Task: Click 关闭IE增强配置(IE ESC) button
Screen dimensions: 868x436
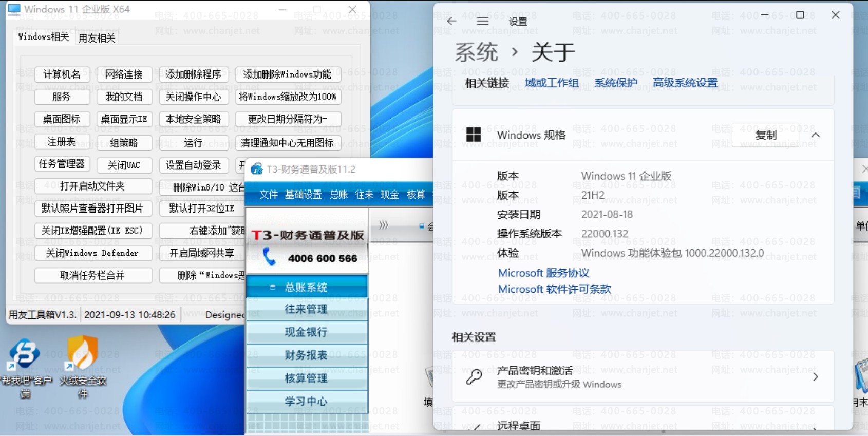Action: [93, 231]
